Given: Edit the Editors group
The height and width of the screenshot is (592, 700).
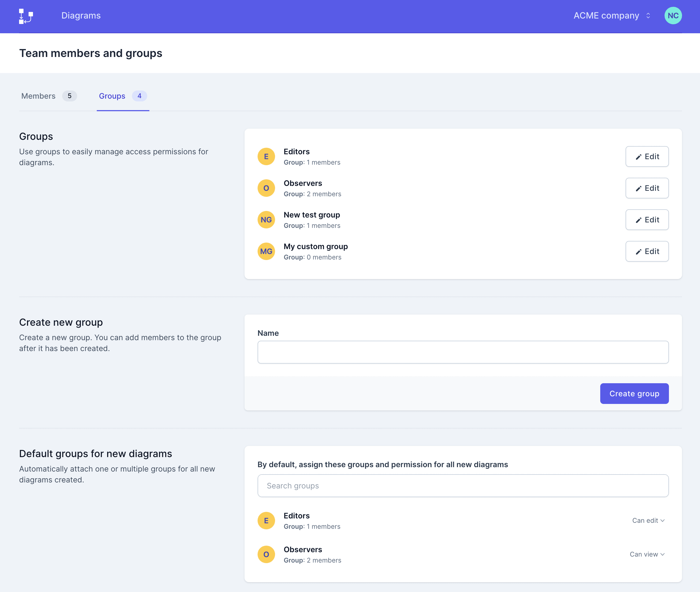Looking at the screenshot, I should pos(647,156).
